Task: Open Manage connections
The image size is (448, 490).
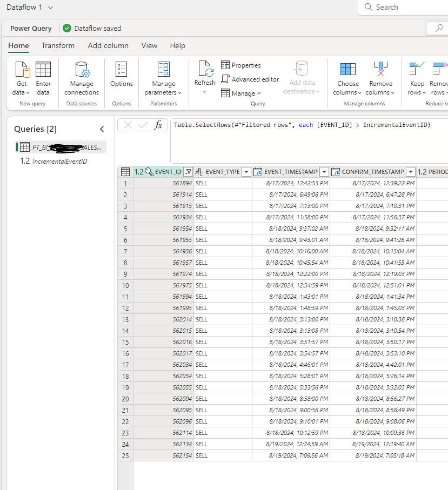Action: (x=81, y=78)
